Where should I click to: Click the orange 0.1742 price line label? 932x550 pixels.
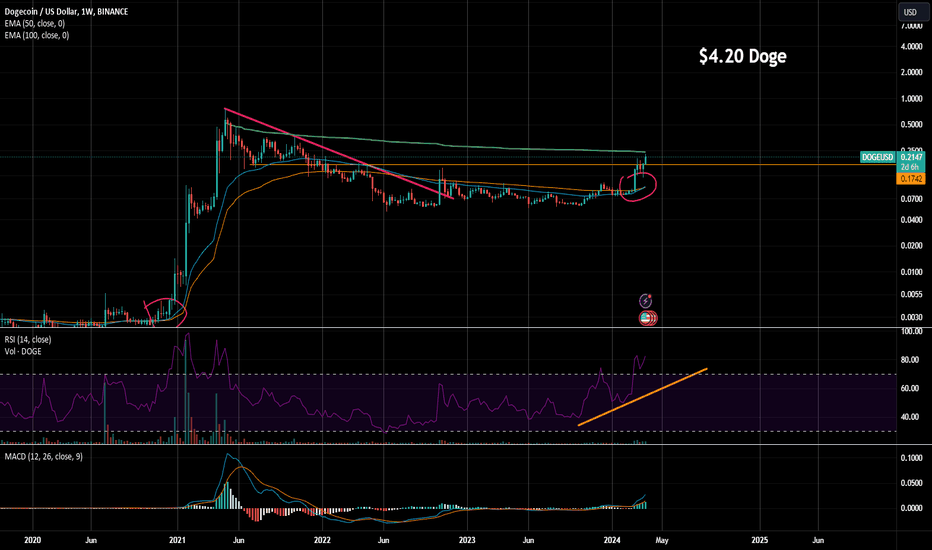(x=911, y=178)
